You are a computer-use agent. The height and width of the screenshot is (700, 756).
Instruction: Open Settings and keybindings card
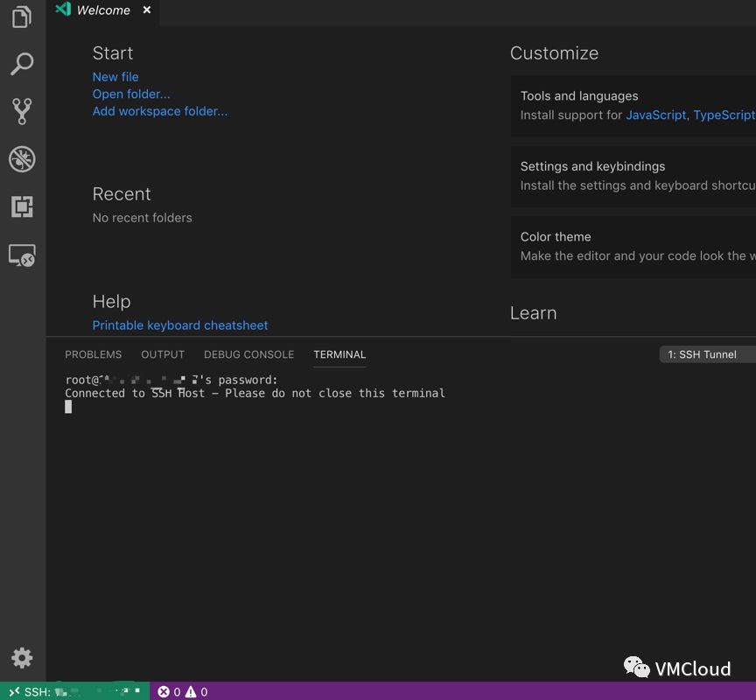click(x=633, y=177)
